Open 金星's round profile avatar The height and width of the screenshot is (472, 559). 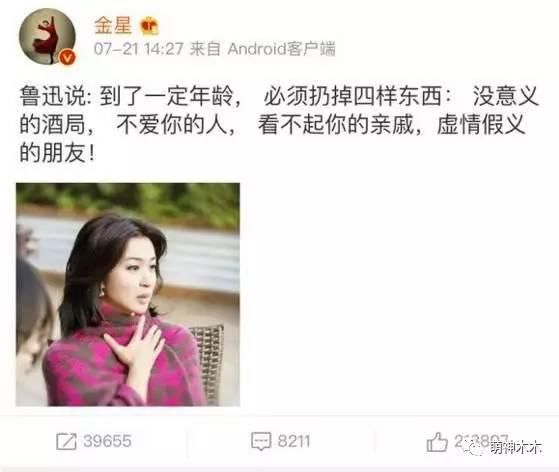tap(47, 36)
